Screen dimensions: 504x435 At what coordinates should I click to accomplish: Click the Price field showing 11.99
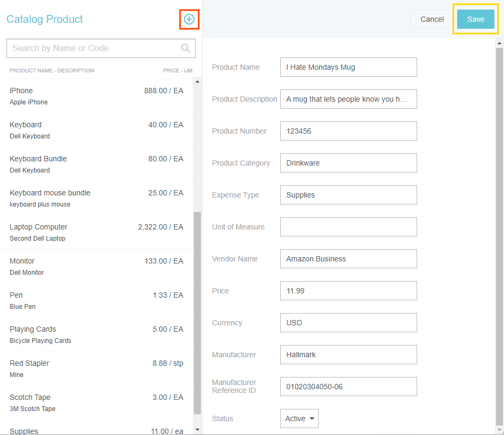click(x=348, y=291)
